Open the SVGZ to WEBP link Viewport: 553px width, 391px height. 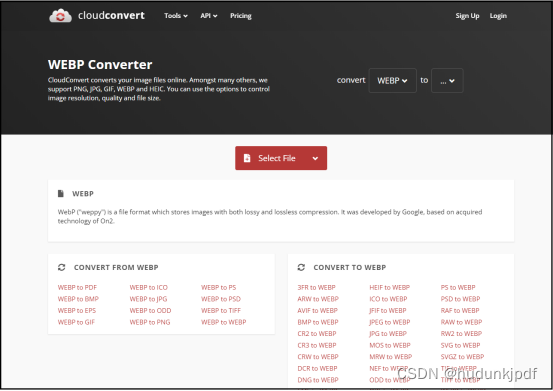point(462,357)
